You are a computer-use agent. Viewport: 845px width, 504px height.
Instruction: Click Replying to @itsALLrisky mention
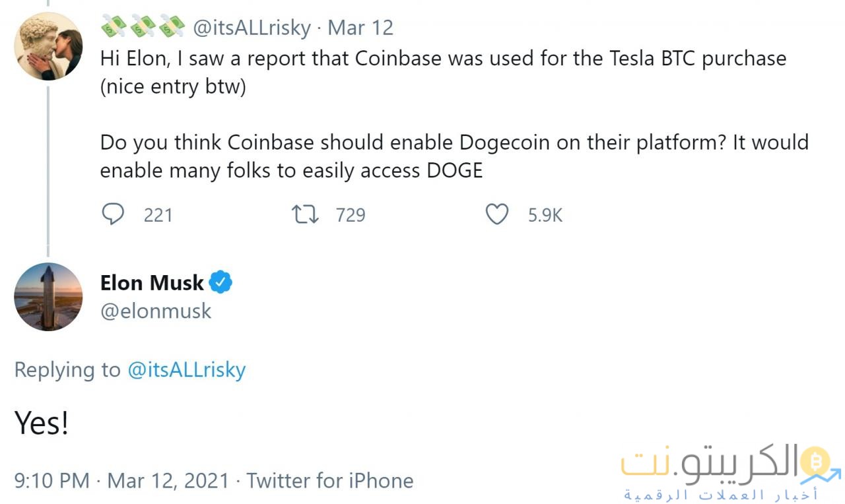pos(187,370)
